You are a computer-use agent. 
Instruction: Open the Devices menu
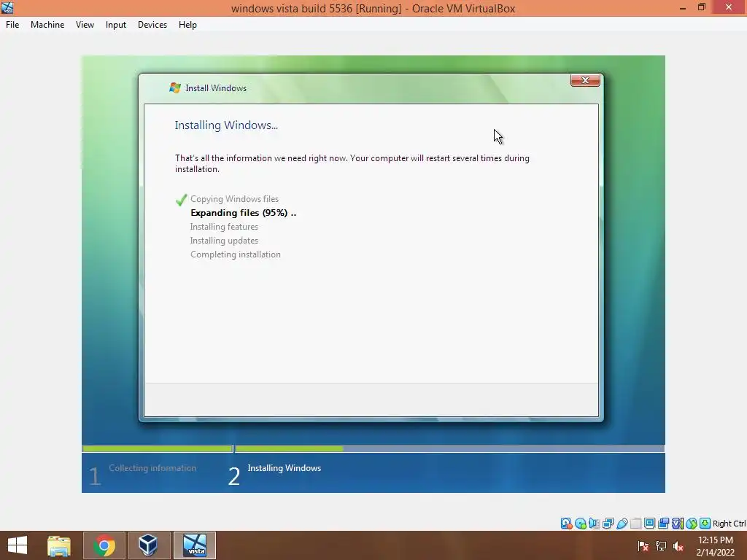[x=152, y=25]
